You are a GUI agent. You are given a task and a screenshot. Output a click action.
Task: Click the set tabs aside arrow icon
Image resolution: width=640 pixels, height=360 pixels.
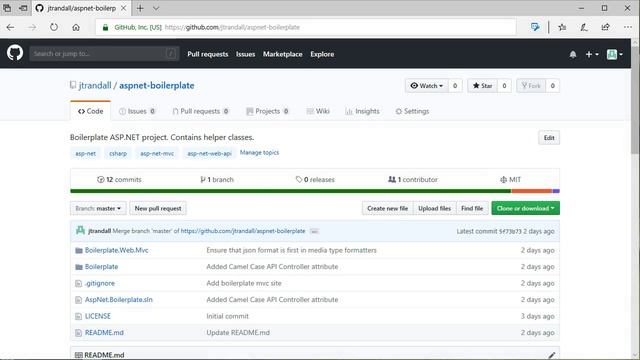coord(23,8)
